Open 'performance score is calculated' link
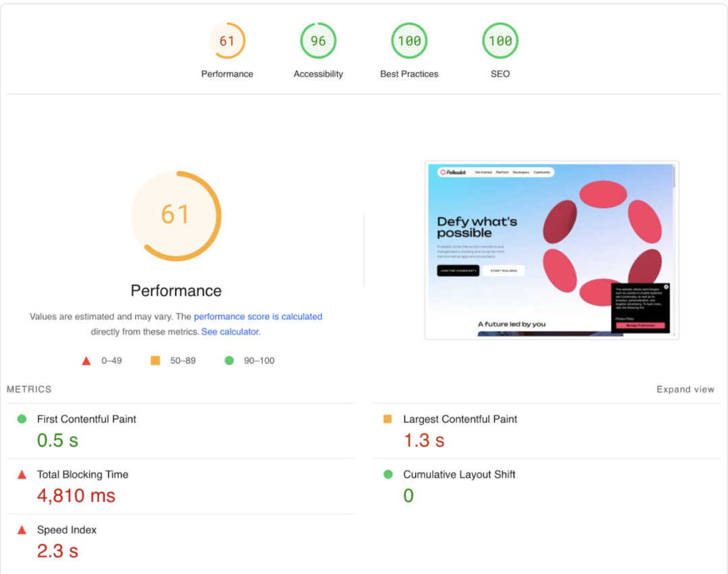This screenshot has height=574, width=728. coord(257,316)
